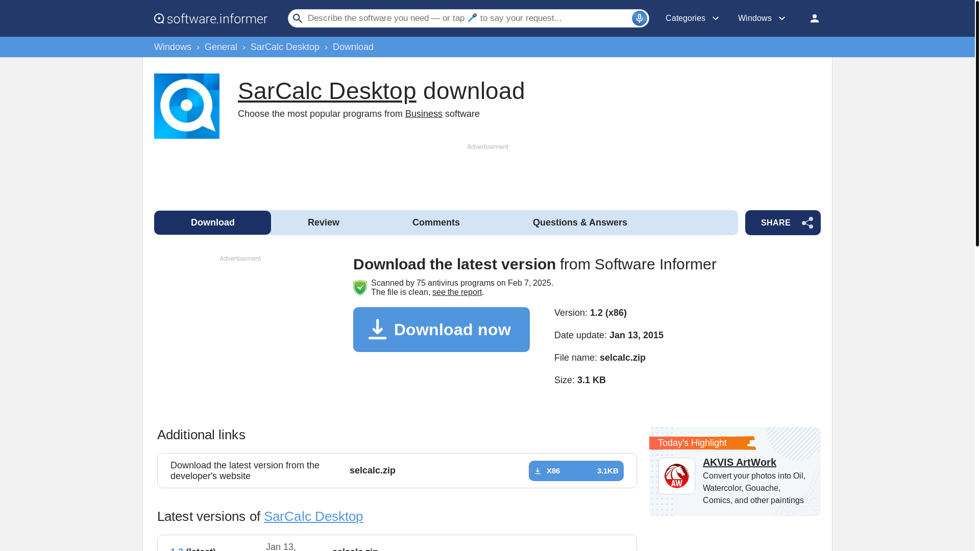Activate the microphone voice search
Screen dimensions: 980x551
pos(639,18)
